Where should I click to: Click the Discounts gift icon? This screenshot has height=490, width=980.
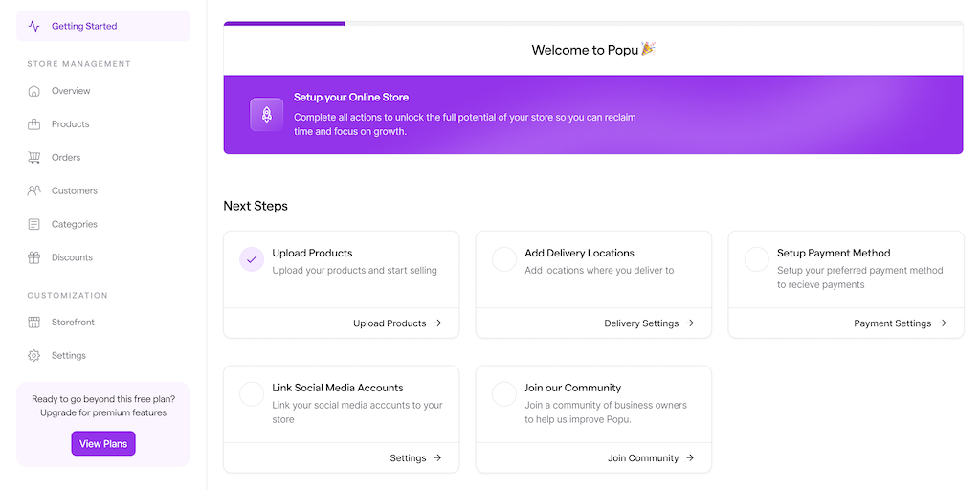point(34,257)
